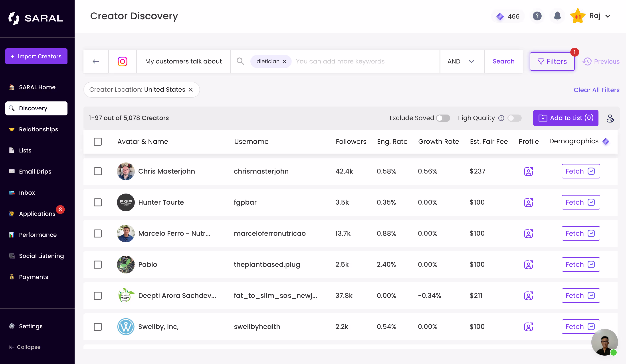The height and width of the screenshot is (364, 626).
Task: Click the back arrow in search bar
Action: pyautogui.click(x=96, y=61)
